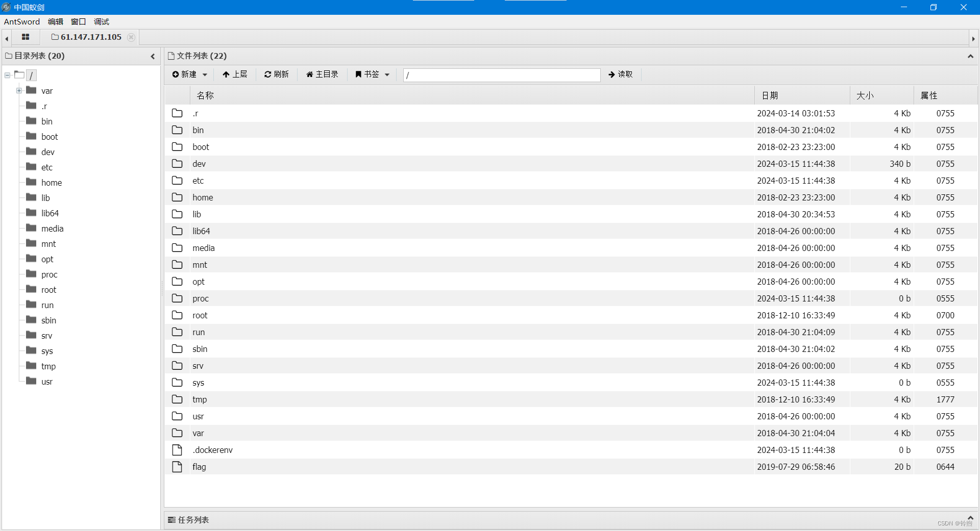Expand the var folder in the tree
Viewport: 980px width, 531px height.
coord(19,91)
